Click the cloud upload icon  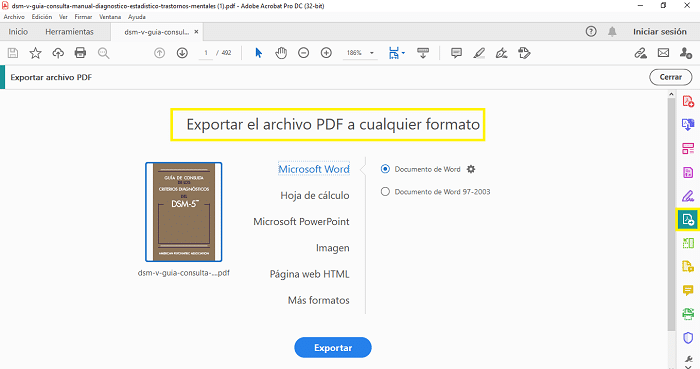[58, 53]
